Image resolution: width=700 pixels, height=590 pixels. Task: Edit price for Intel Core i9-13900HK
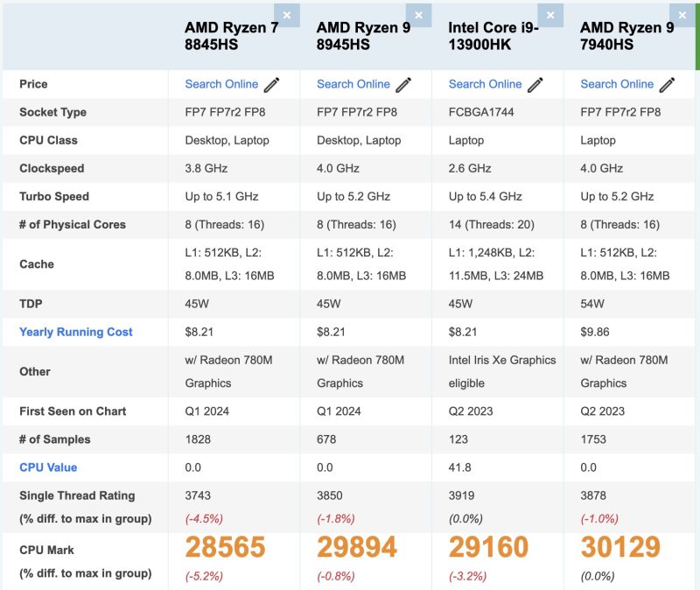point(535,85)
